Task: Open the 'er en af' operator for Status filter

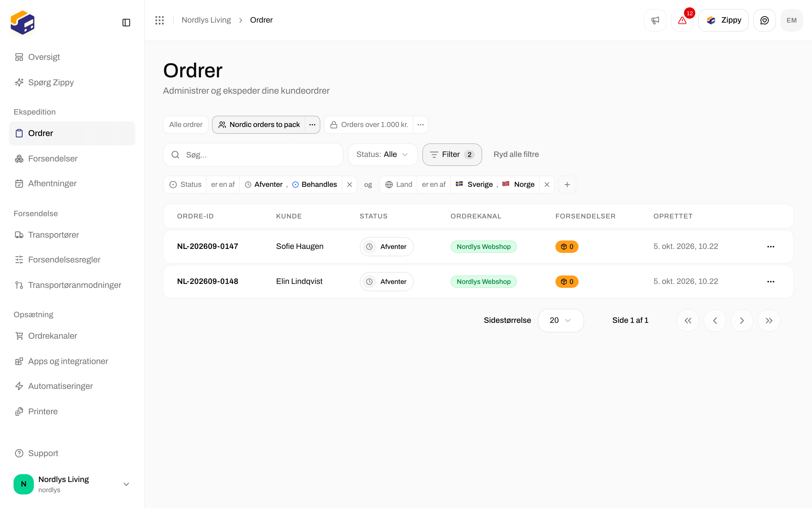Action: (223, 185)
